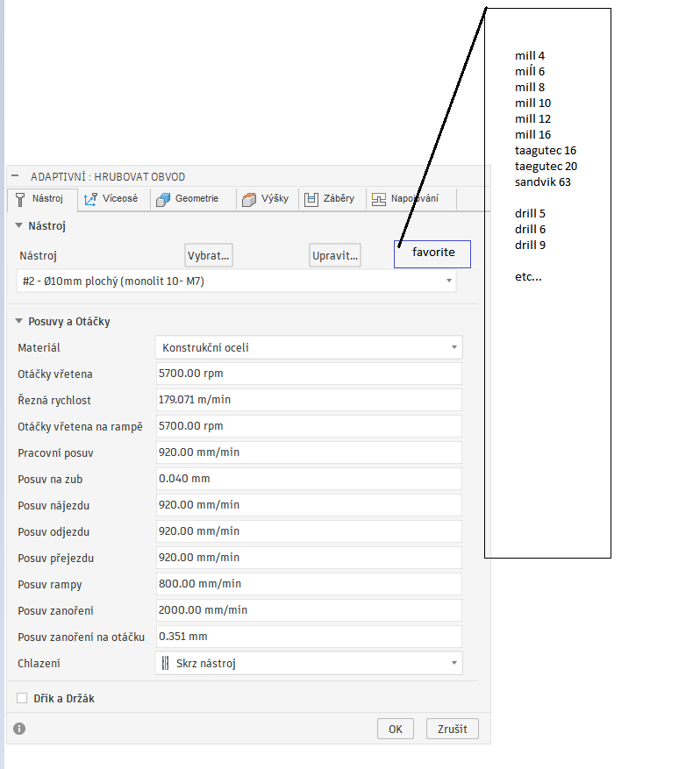The width and height of the screenshot is (700, 769).
Task: Collapse the Posuvy a Otáčky section
Action: point(18,321)
